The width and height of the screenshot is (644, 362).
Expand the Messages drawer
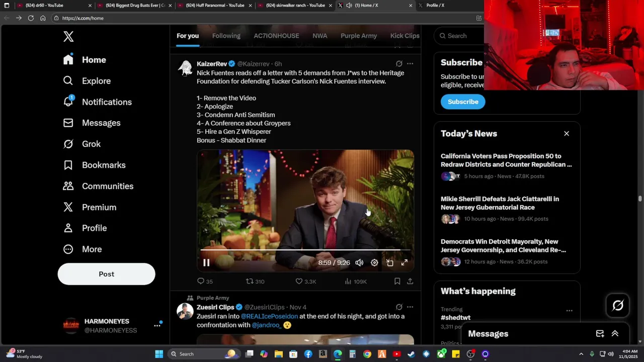click(x=615, y=334)
